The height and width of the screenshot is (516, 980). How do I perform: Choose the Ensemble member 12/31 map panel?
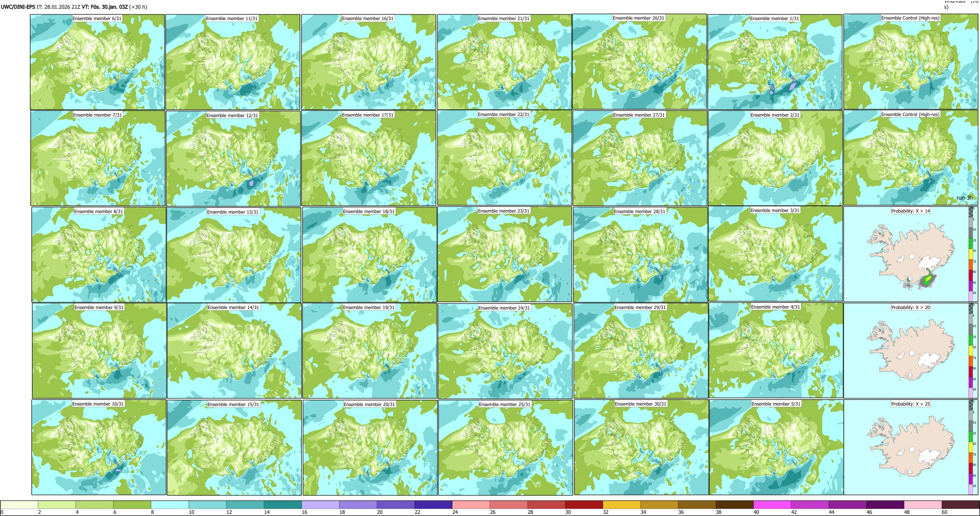tap(233, 158)
